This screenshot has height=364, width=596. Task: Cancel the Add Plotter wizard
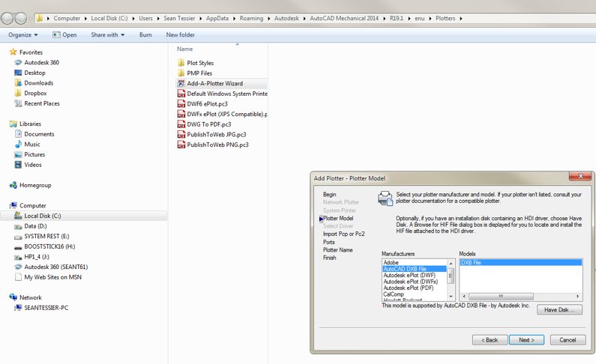[568, 340]
